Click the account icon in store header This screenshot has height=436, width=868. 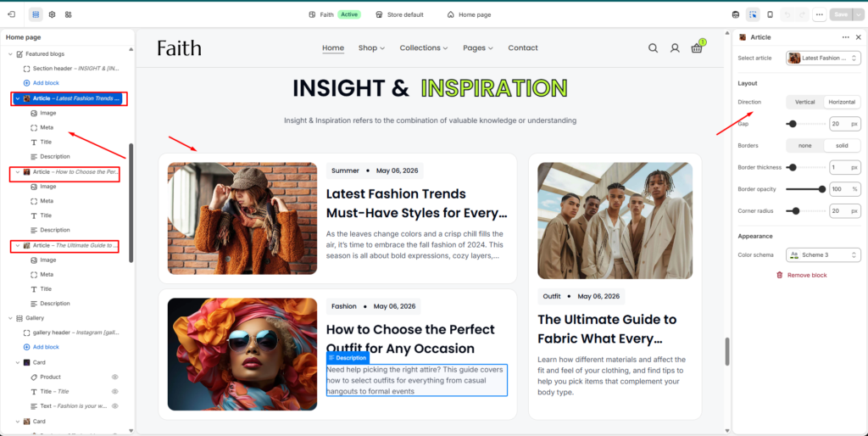675,48
